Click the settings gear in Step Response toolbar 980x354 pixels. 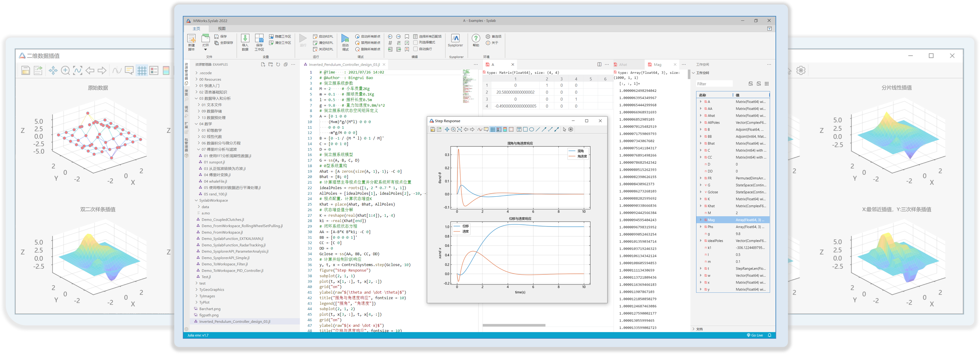(571, 130)
